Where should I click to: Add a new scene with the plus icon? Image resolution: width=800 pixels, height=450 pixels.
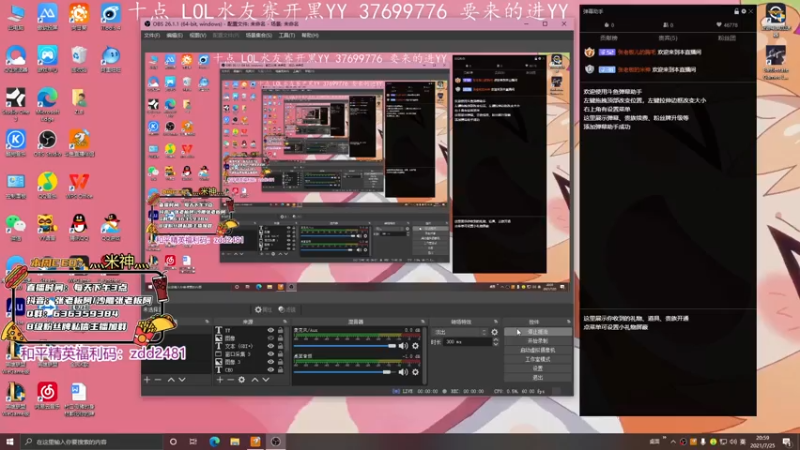coord(147,380)
